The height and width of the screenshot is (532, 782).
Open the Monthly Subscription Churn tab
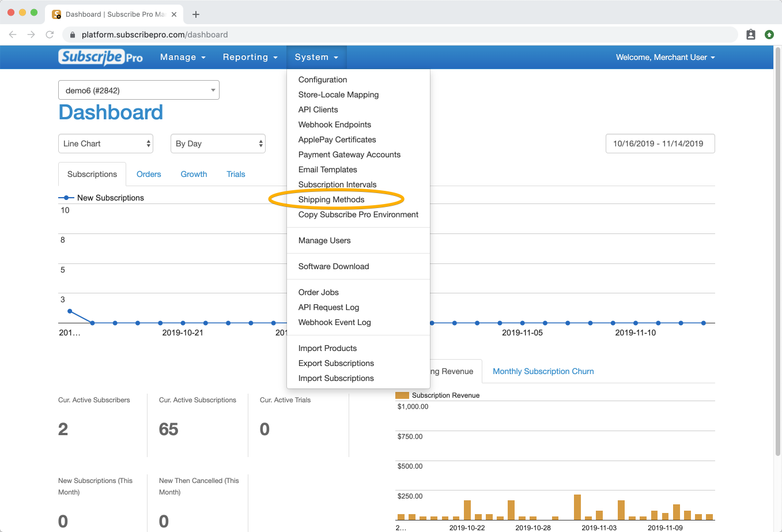(x=543, y=371)
